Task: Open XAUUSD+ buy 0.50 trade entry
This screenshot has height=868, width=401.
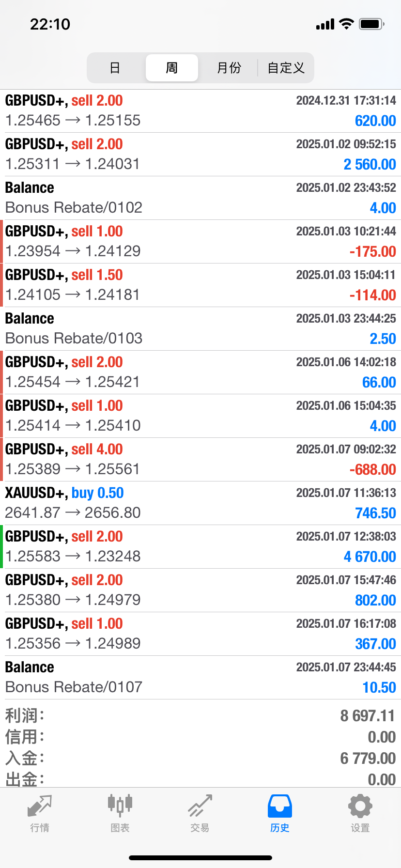Action: click(200, 503)
